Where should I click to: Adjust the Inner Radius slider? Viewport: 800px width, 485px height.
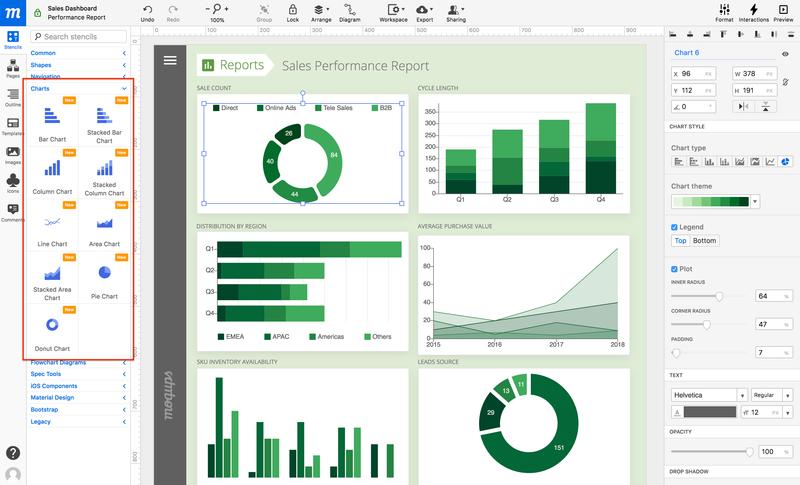pyautogui.click(x=719, y=296)
